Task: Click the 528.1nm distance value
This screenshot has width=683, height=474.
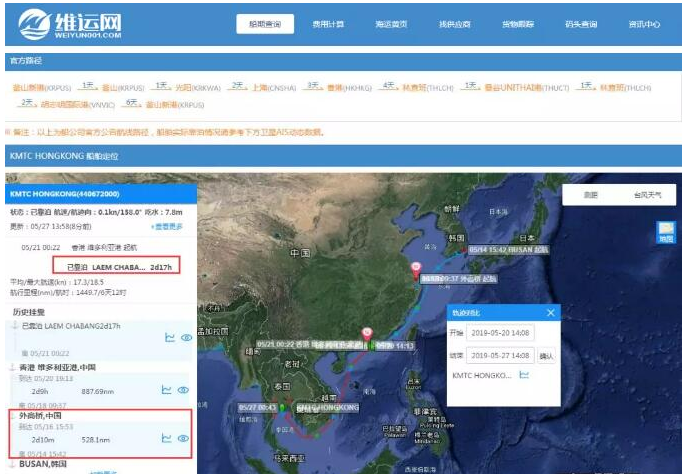Action: 96,440
